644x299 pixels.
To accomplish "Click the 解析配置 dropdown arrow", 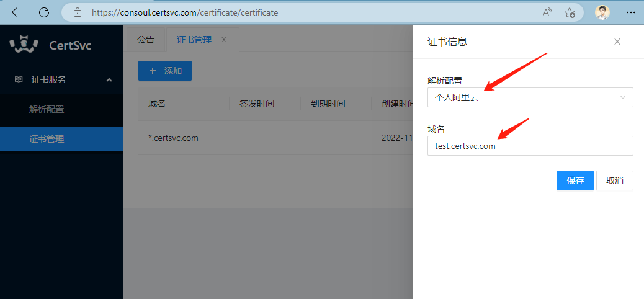I will pos(623,97).
